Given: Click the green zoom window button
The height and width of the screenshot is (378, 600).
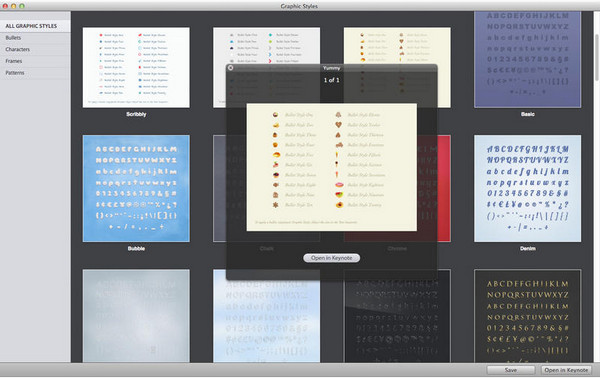Looking at the screenshot, I should point(22,6).
